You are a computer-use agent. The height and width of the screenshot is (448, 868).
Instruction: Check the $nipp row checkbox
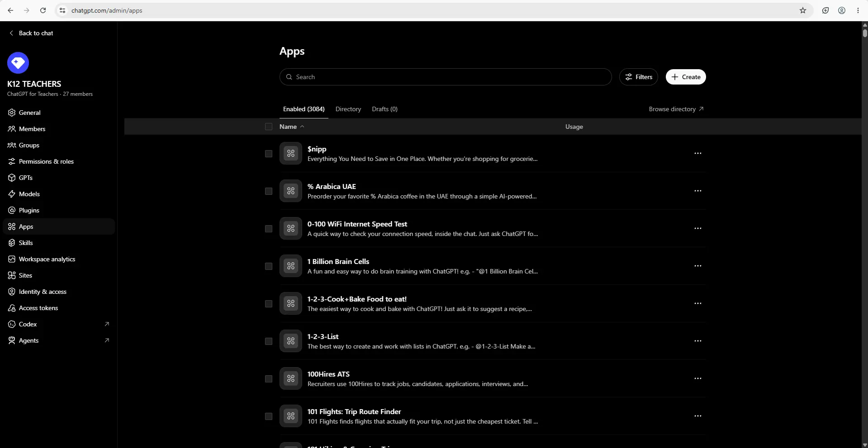pyautogui.click(x=269, y=154)
